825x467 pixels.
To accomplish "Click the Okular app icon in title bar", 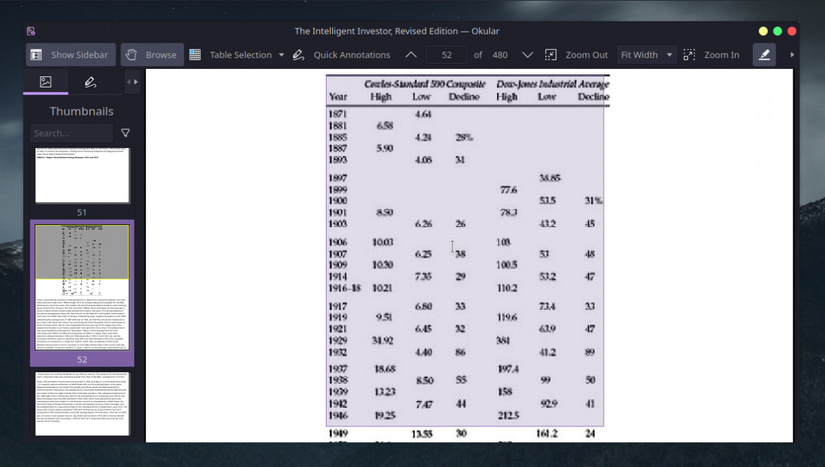I will coord(31,31).
